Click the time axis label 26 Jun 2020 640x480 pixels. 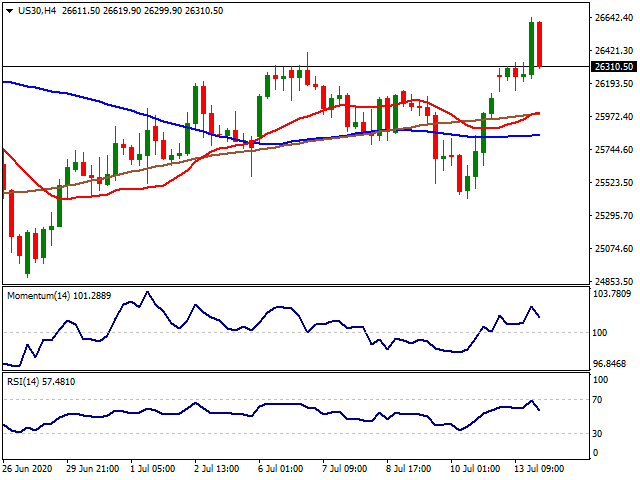(x=27, y=469)
